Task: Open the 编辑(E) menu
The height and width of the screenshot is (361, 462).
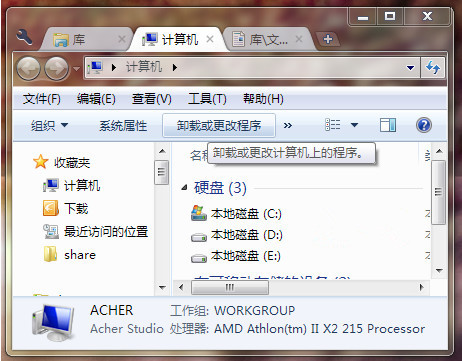Action: [96, 99]
